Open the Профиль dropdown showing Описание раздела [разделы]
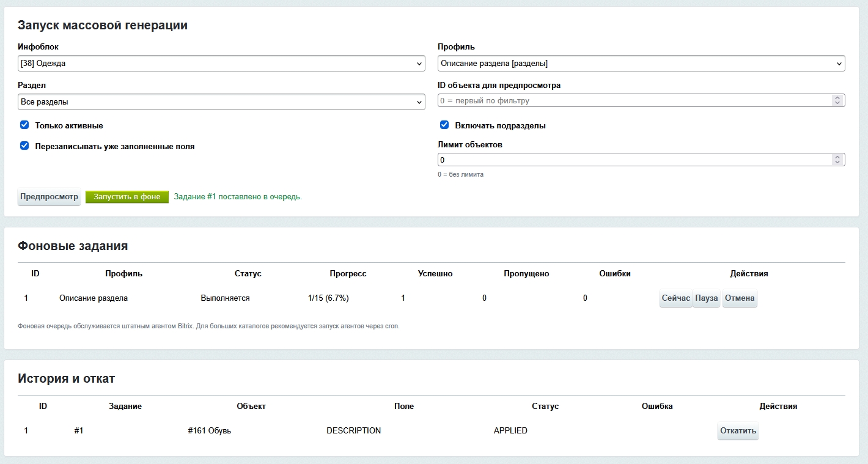The height and width of the screenshot is (464, 868). [641, 64]
